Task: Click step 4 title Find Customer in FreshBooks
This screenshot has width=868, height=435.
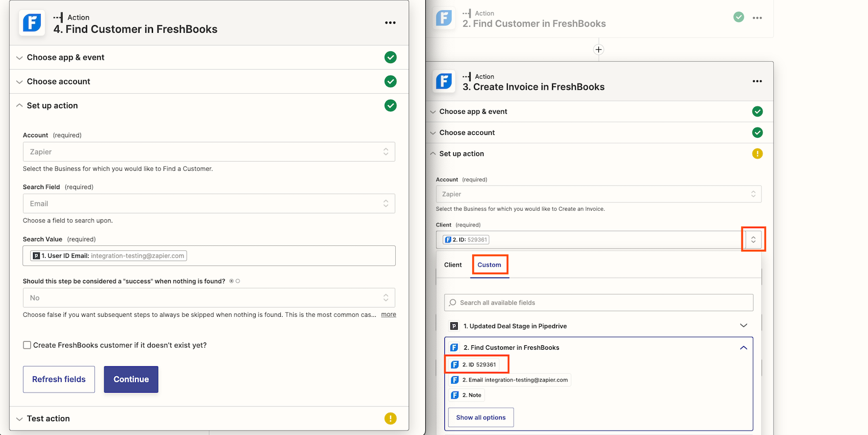Action: (136, 29)
